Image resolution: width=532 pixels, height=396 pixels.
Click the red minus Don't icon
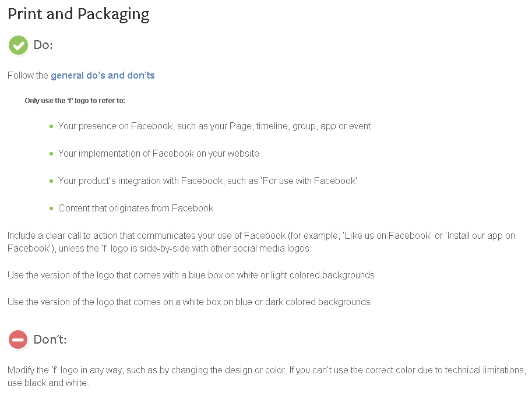(x=18, y=340)
